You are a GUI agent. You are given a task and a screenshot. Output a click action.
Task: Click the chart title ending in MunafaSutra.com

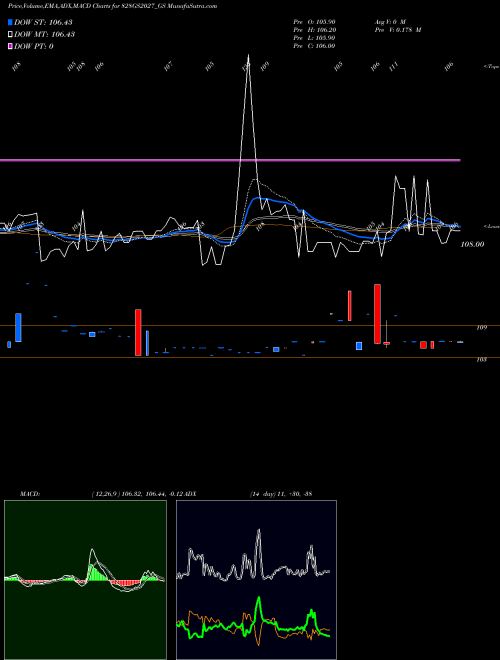click(x=112, y=6)
